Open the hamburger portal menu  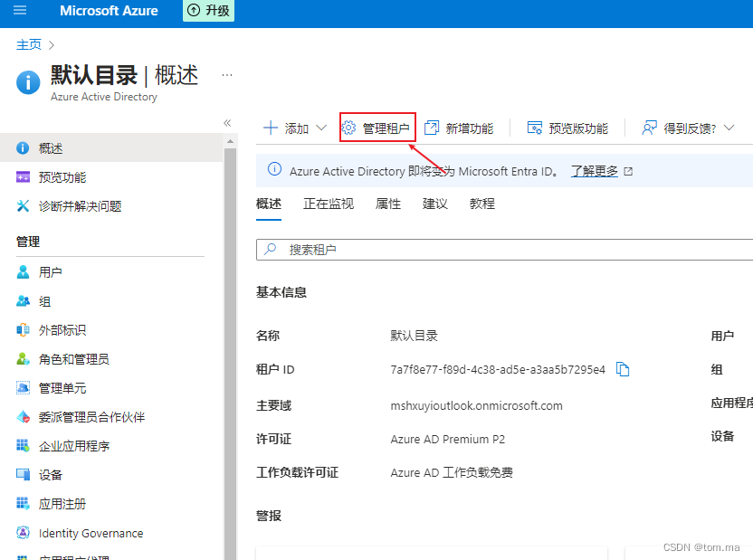pos(20,10)
